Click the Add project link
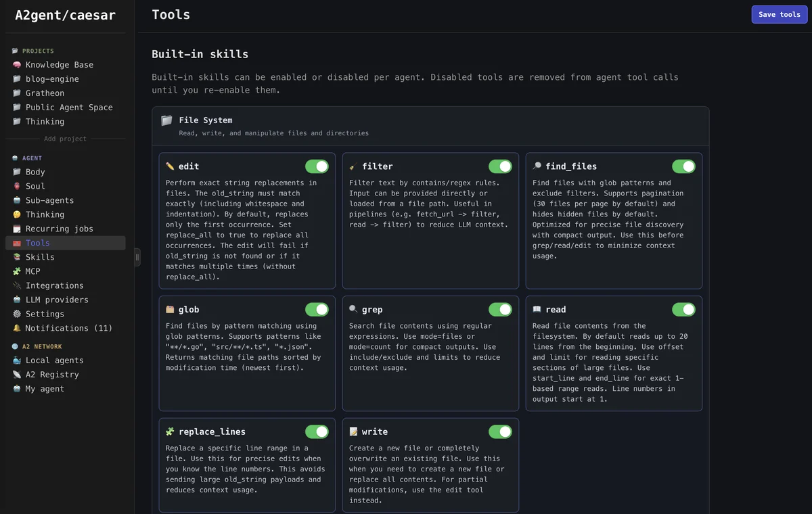 point(65,139)
